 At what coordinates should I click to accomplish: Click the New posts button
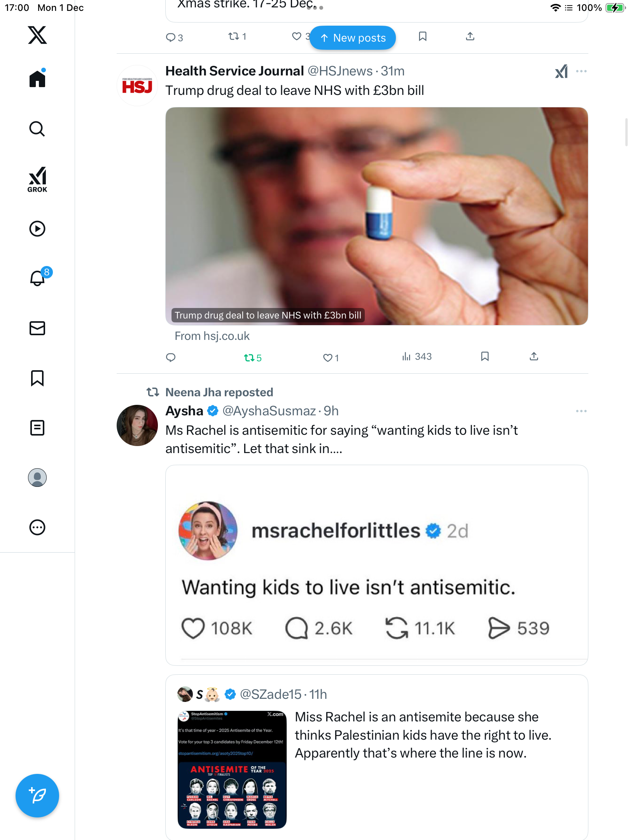click(x=353, y=38)
